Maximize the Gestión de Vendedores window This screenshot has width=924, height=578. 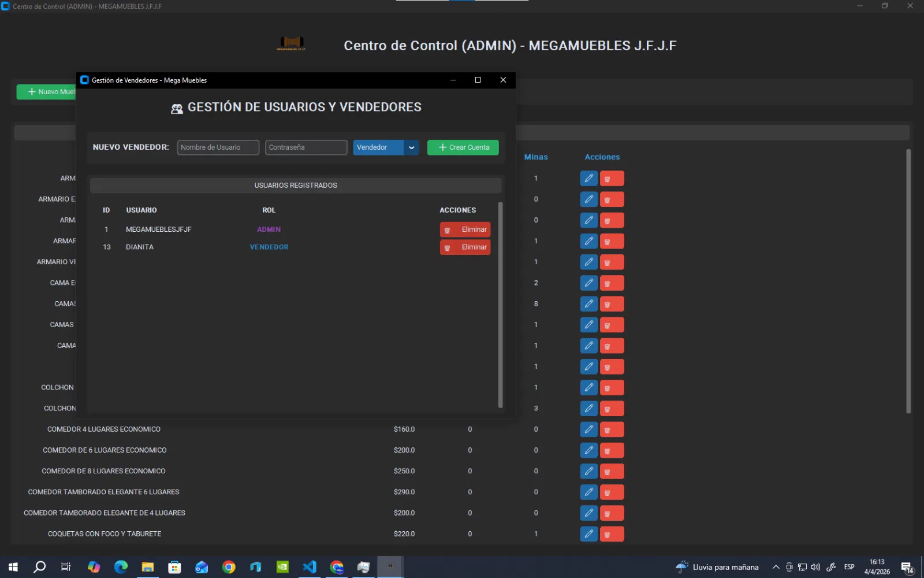[x=478, y=80]
